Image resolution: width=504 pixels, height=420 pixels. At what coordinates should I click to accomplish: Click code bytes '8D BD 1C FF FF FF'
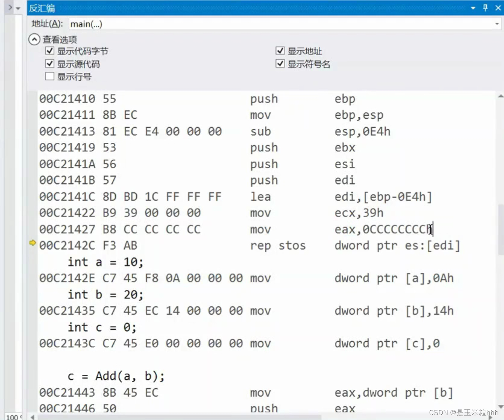point(162,197)
